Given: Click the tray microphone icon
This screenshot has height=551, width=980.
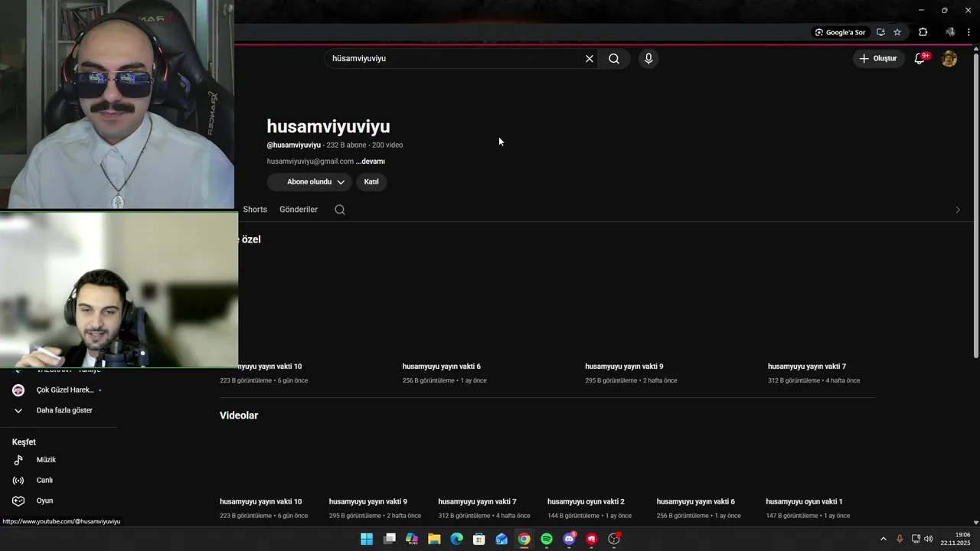Looking at the screenshot, I should click(900, 539).
